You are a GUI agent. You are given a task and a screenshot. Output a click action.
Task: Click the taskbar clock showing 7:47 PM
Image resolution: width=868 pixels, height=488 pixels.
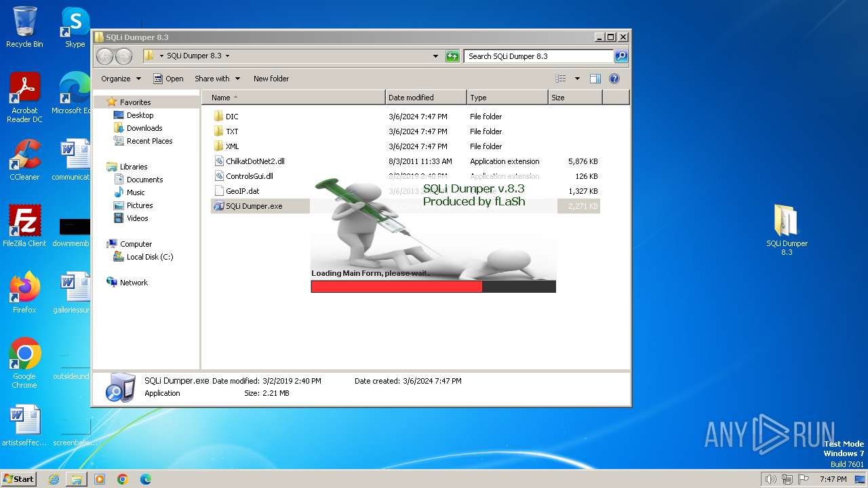833,479
